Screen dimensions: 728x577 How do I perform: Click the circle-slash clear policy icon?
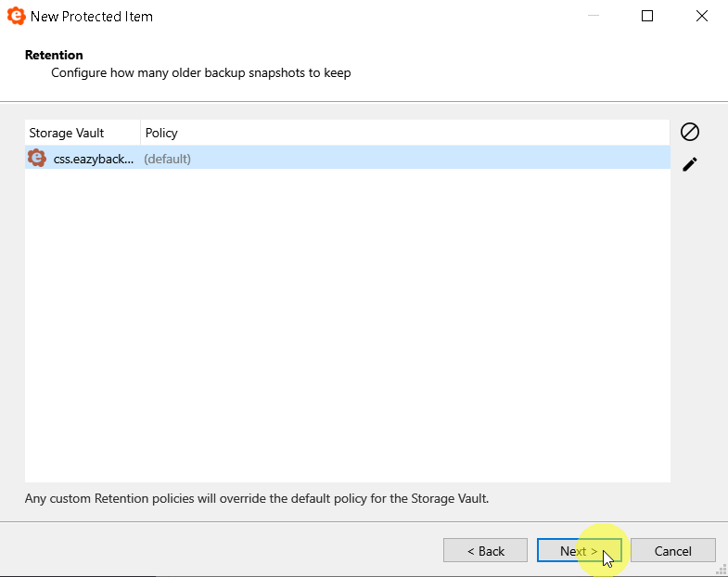click(689, 132)
